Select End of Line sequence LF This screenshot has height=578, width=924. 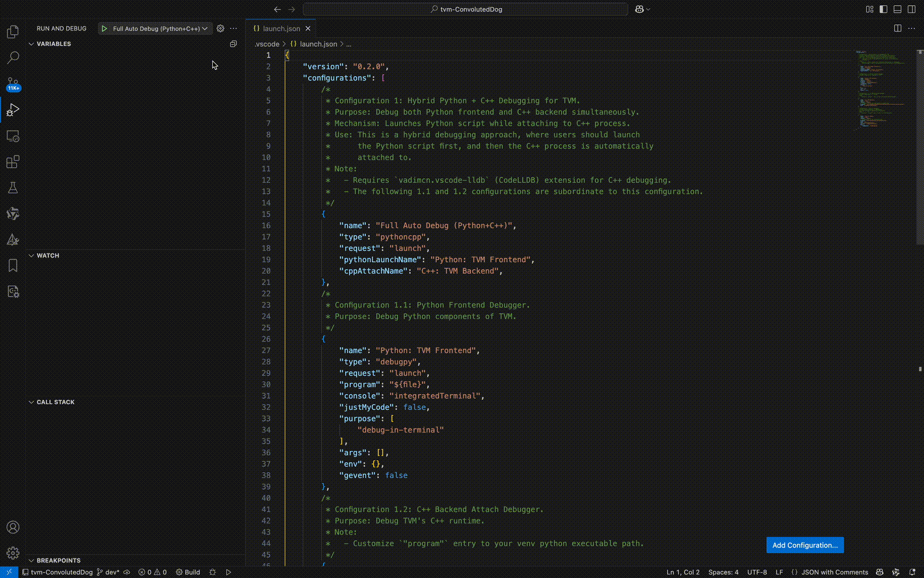[779, 572]
